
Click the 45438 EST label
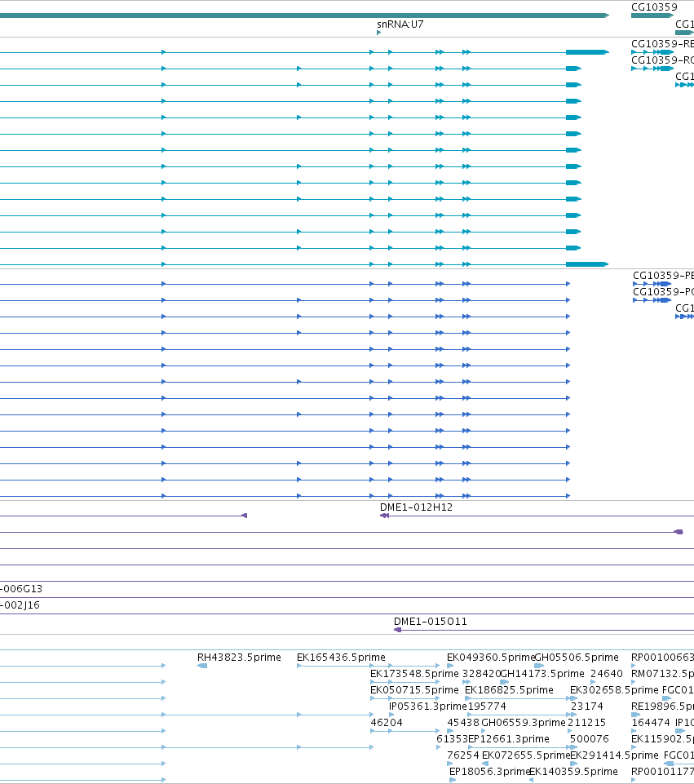[x=462, y=723]
